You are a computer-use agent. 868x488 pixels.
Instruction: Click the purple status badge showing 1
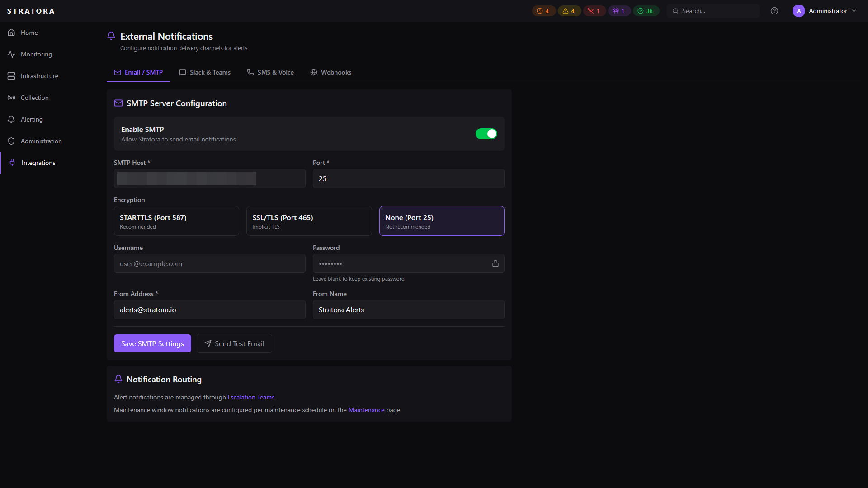(619, 11)
